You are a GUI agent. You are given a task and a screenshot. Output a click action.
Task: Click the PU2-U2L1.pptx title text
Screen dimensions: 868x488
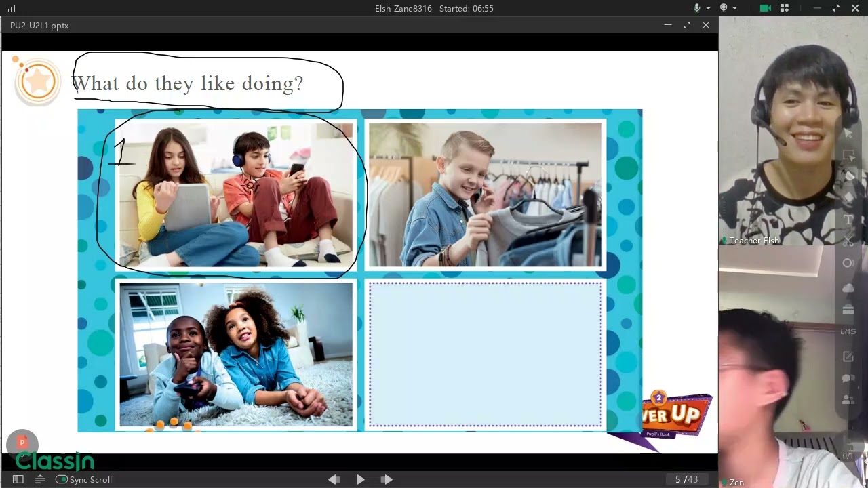tap(39, 25)
